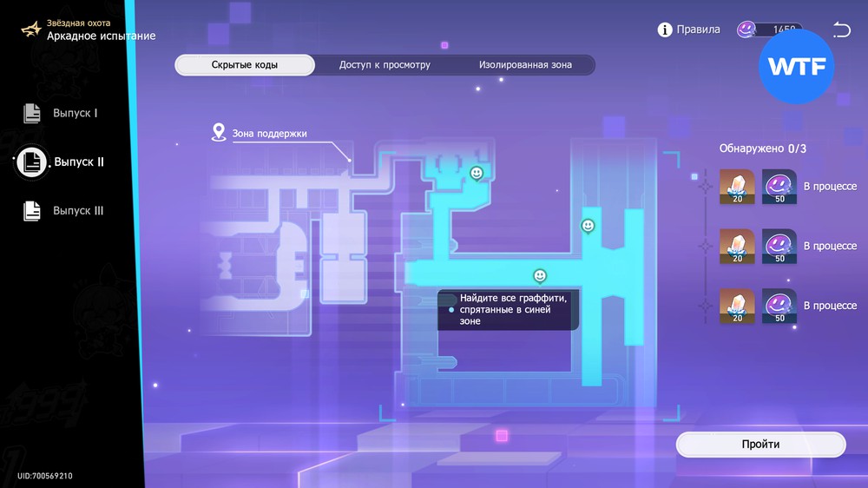Click the blue WTF badge
This screenshot has width=868, height=488.
click(x=797, y=68)
